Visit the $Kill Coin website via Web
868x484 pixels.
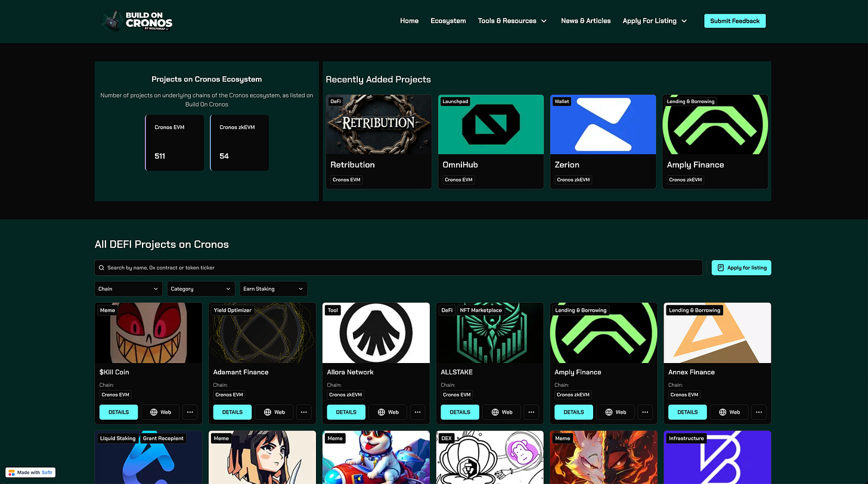(160, 412)
